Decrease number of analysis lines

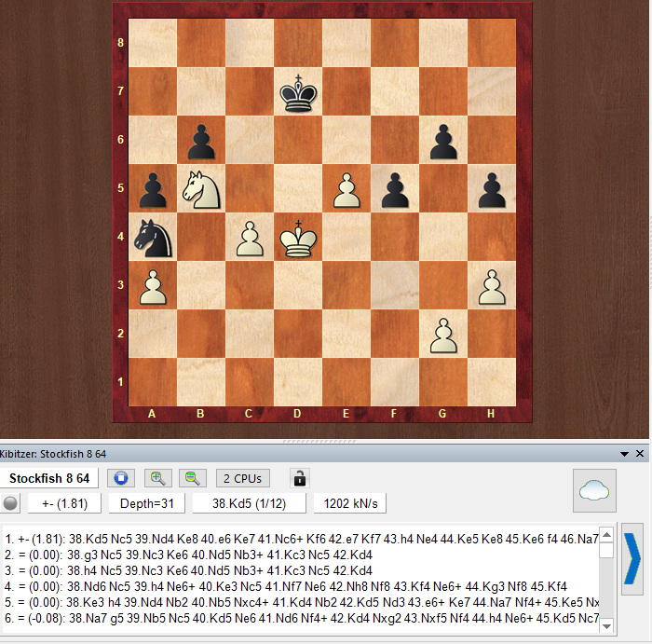[193, 478]
